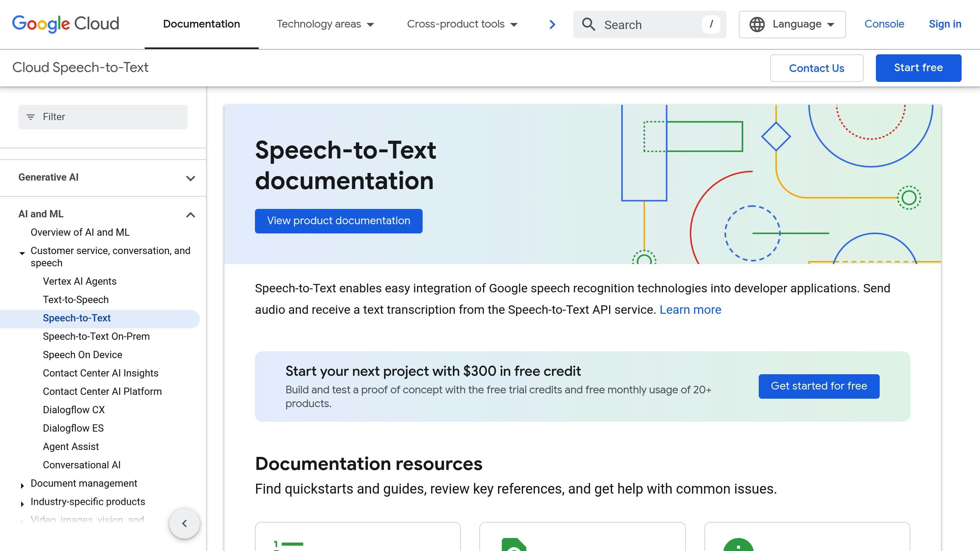Viewport: 980px width, 551px height.
Task: Open Dialogflow CX in sidebar
Action: 74,410
